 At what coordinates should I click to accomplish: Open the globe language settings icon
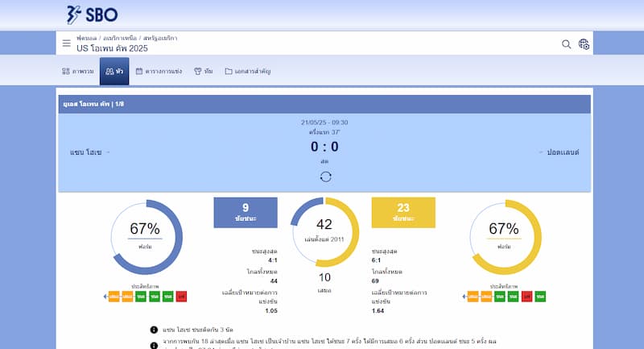[x=584, y=44]
